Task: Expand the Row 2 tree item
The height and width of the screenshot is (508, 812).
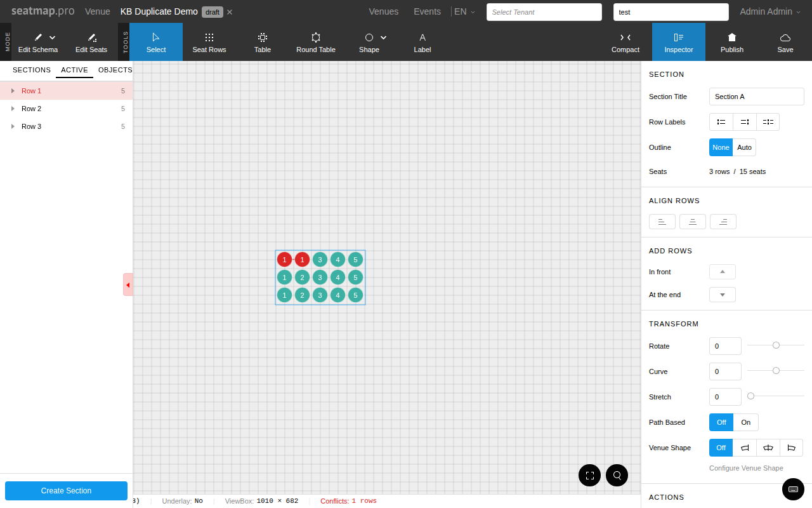Action: [x=13, y=109]
